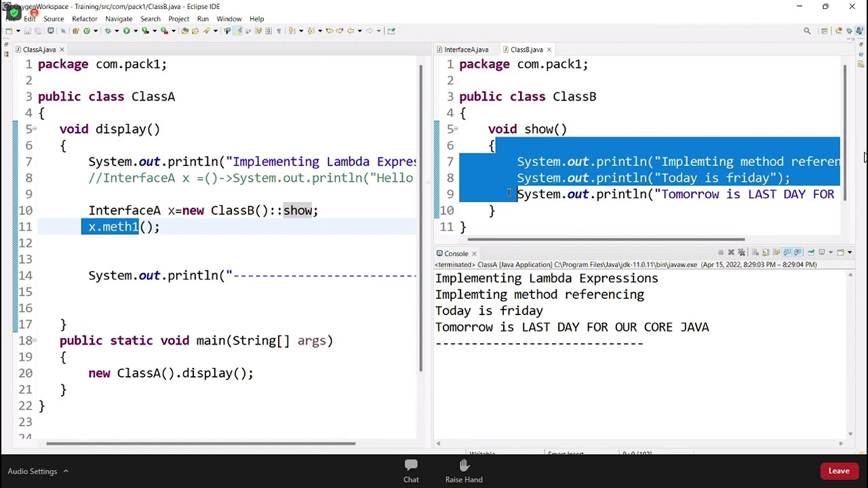
Task: Click the Open Type toolbar icon
Action: pos(184,30)
